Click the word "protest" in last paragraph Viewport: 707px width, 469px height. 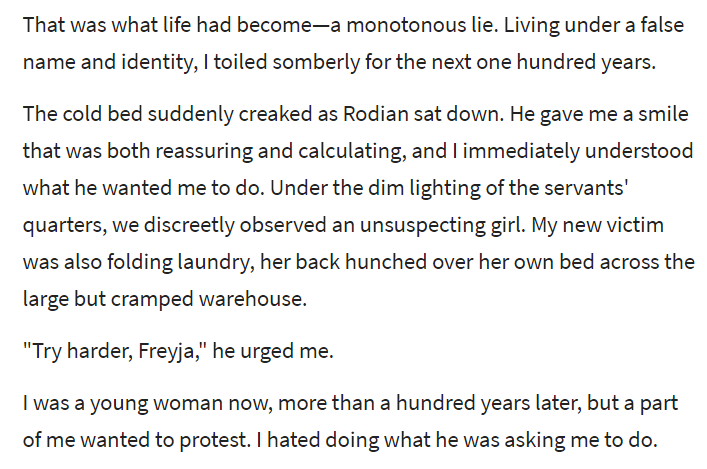pyautogui.click(x=213, y=440)
